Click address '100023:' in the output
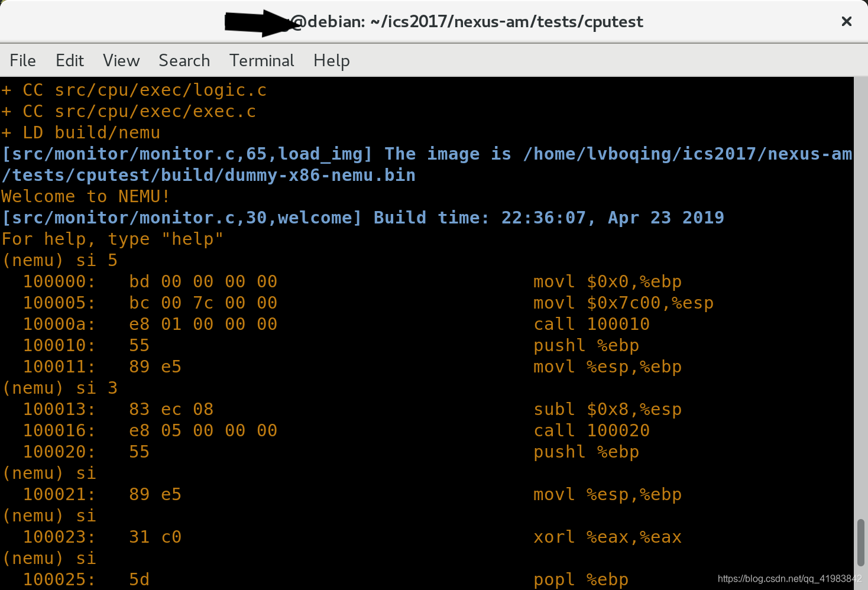Screen dimensions: 868x590 pos(59,537)
